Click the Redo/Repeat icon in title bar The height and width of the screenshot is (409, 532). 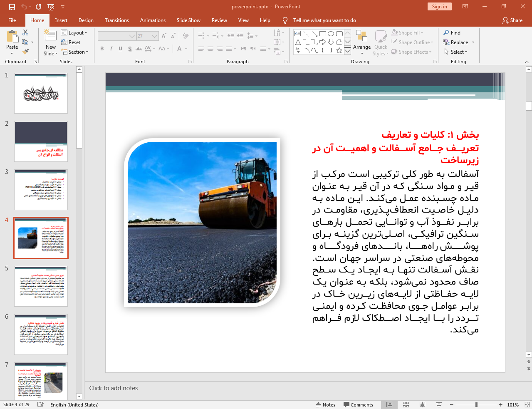(39, 7)
